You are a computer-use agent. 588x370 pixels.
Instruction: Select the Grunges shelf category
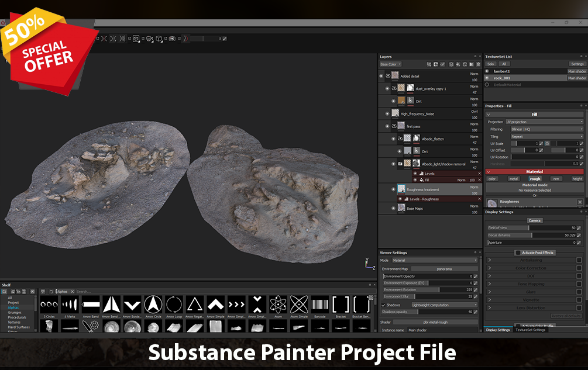(x=15, y=312)
